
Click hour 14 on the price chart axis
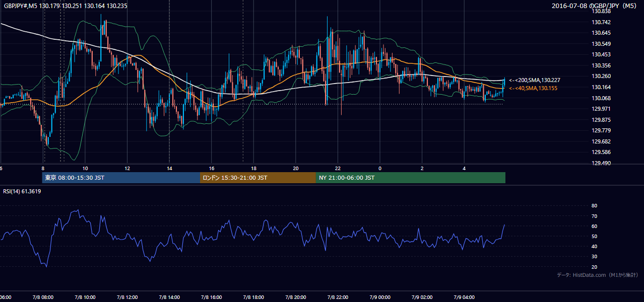169,169
